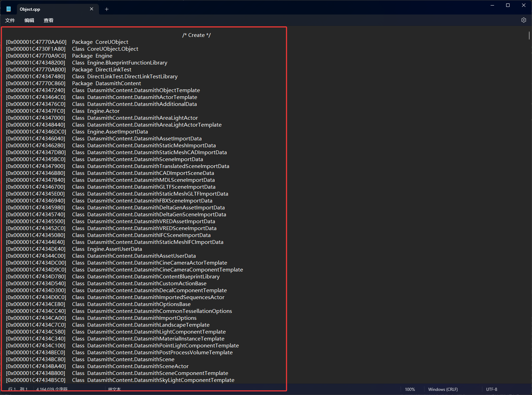Click the DatasmithMDLSceneImportData line
Image resolution: width=532 pixels, height=395 pixels.
click(x=110, y=180)
